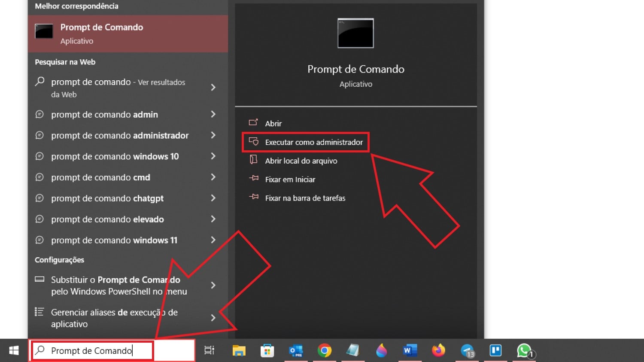Open Task View from the taskbar
The image size is (644, 362).
209,350
